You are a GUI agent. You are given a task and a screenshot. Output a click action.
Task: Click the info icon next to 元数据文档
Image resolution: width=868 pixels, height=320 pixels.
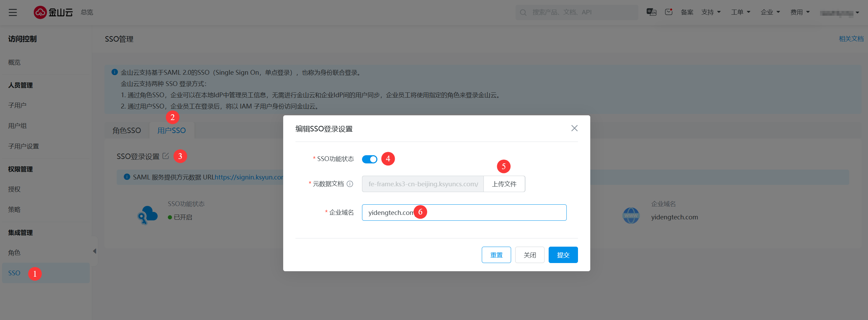point(350,184)
